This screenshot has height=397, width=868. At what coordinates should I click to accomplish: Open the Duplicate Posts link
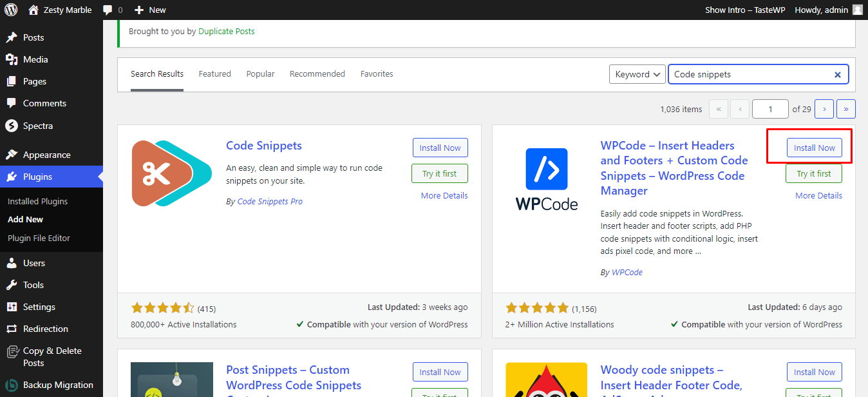point(227,31)
